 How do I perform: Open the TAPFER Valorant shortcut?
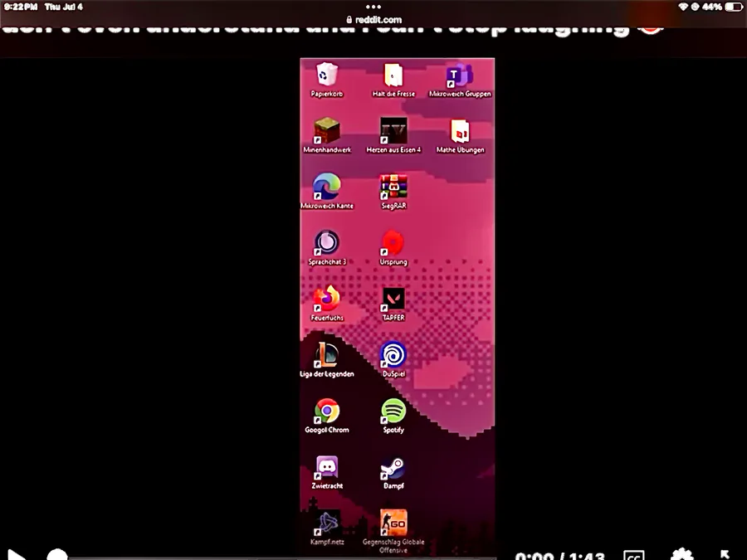point(393,299)
